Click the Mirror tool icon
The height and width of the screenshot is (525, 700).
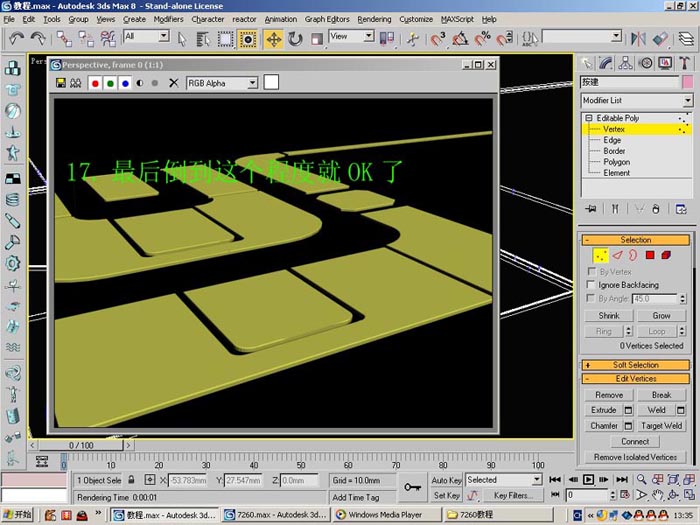click(x=638, y=39)
